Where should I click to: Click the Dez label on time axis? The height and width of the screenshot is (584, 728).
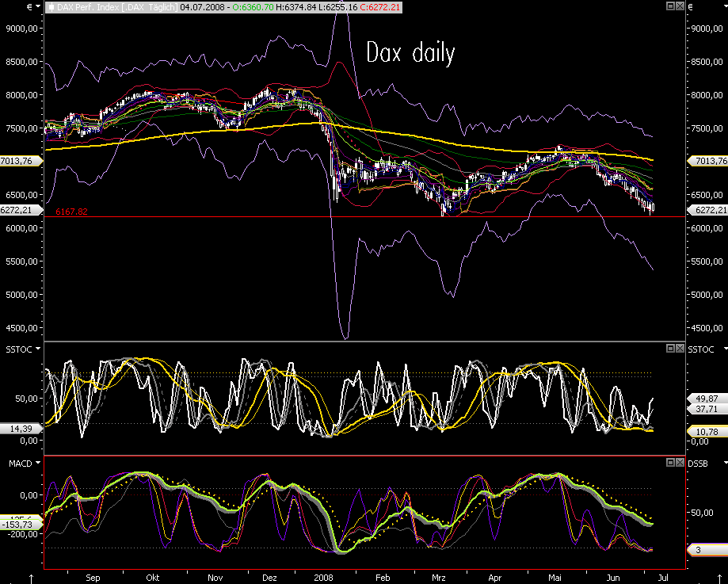pyautogui.click(x=270, y=578)
